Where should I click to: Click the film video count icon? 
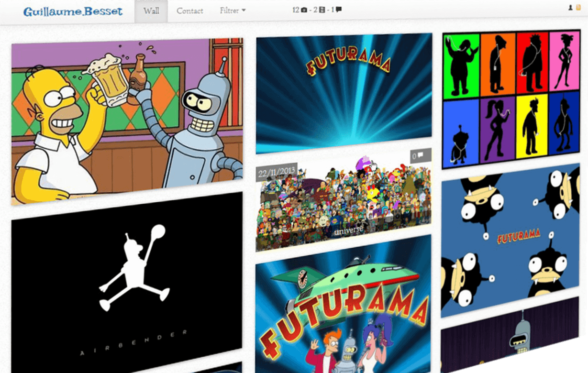pyautogui.click(x=322, y=10)
